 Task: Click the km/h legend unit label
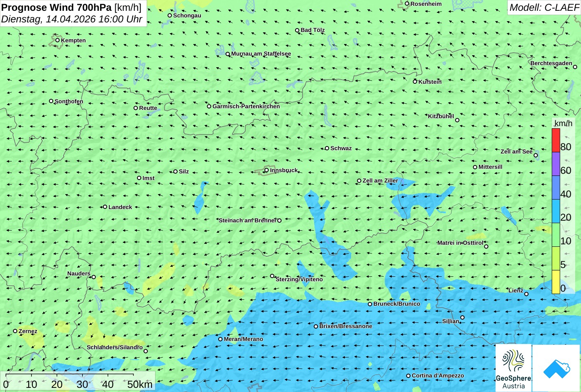tap(563, 123)
